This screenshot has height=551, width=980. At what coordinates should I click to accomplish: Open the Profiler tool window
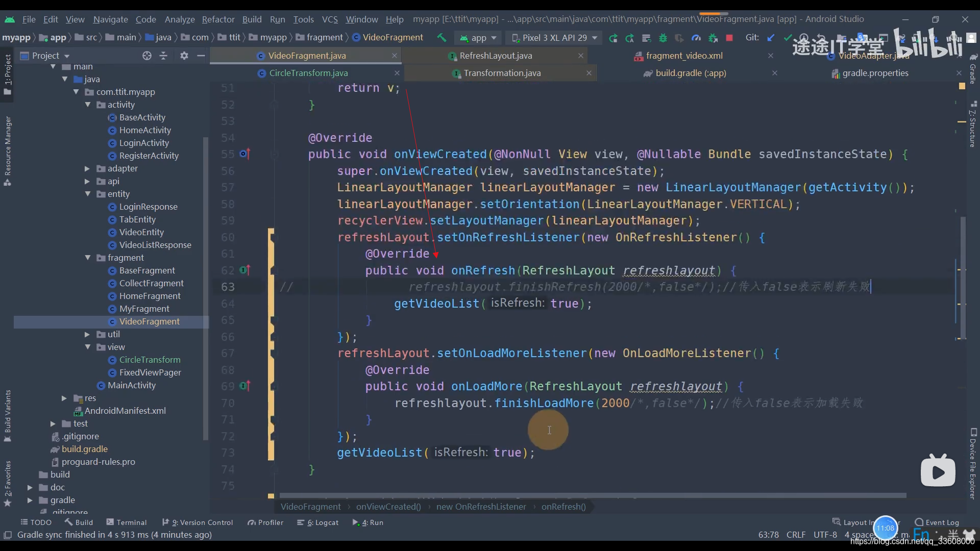point(265,522)
